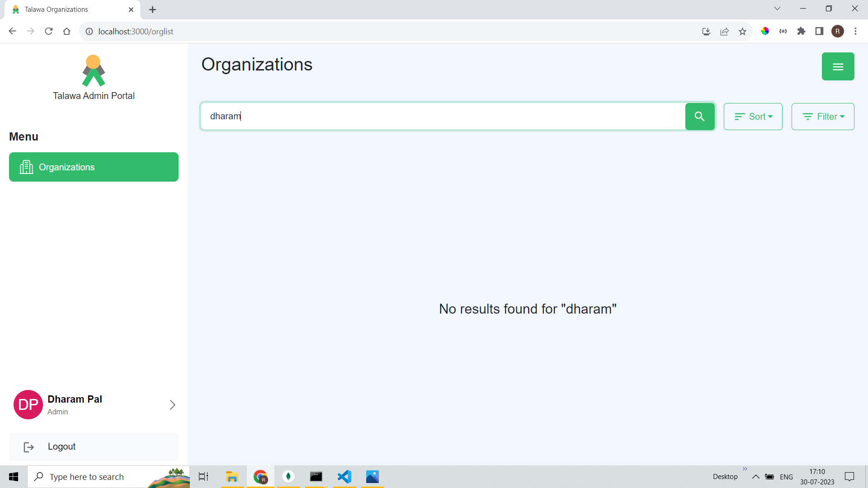The image size is (868, 488).
Task: Click the Logout button
Action: pyautogui.click(x=94, y=447)
